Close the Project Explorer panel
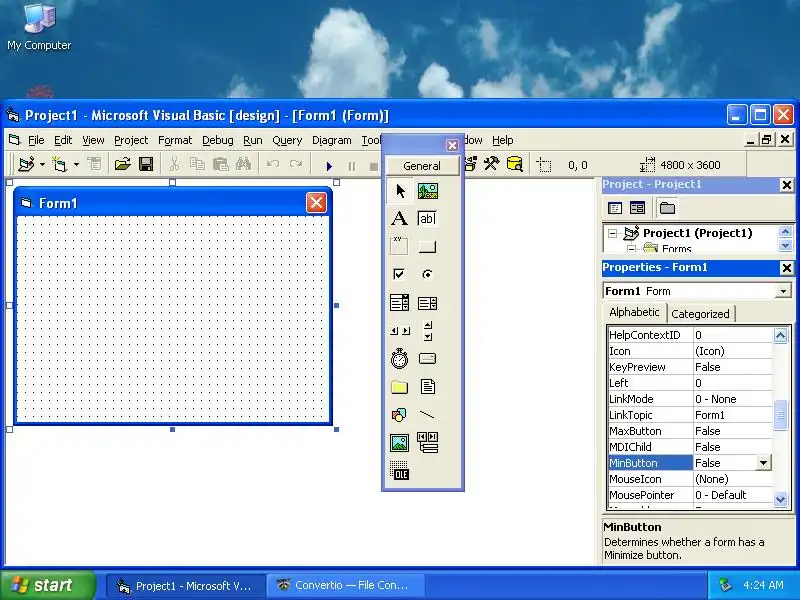The image size is (800, 600). pyautogui.click(x=787, y=185)
